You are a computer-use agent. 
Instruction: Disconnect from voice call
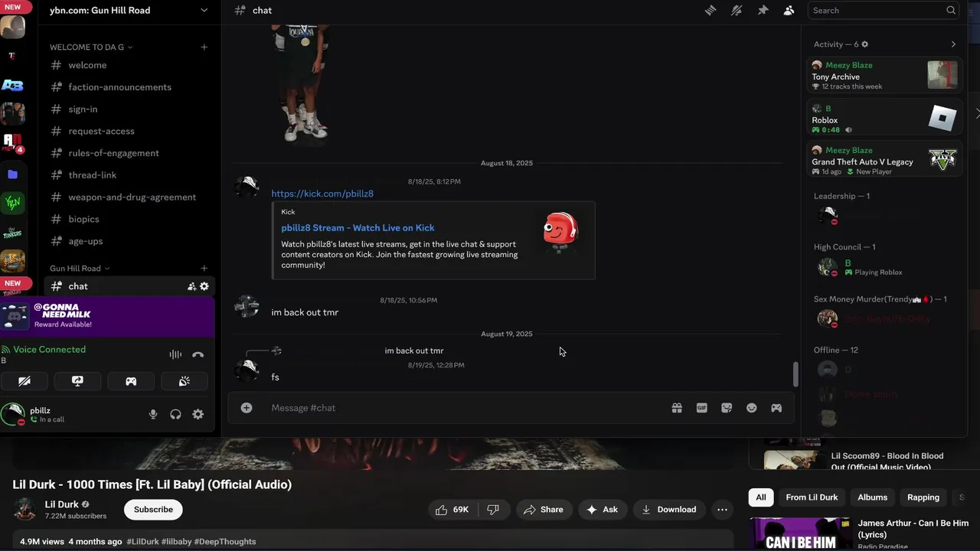tap(198, 354)
